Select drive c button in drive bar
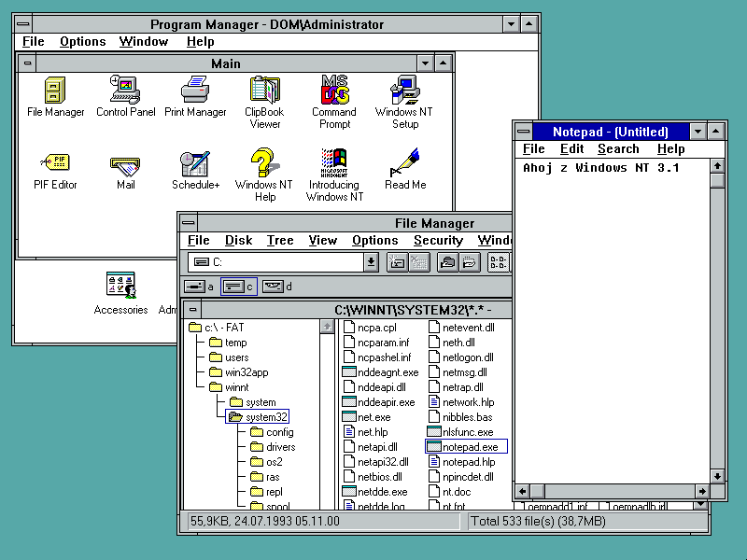The image size is (747, 560). tap(238, 287)
